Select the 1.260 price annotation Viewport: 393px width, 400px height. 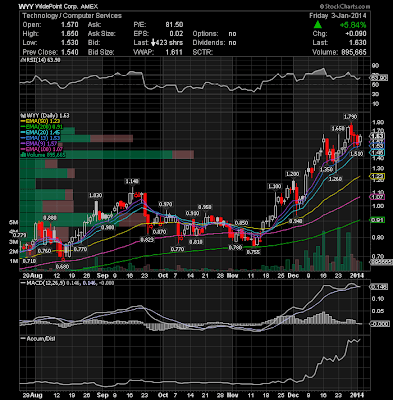[x=335, y=179]
